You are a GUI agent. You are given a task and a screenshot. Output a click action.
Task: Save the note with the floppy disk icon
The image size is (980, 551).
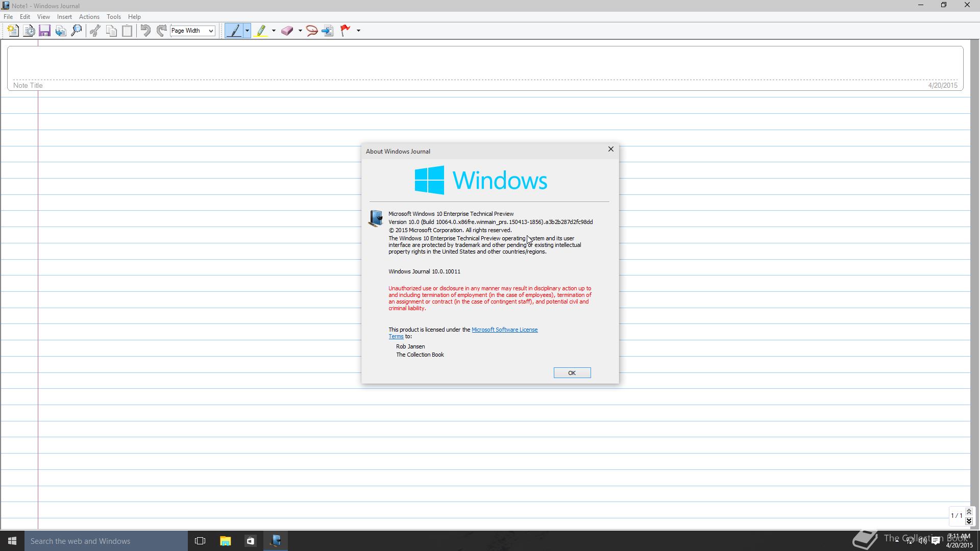point(45,31)
